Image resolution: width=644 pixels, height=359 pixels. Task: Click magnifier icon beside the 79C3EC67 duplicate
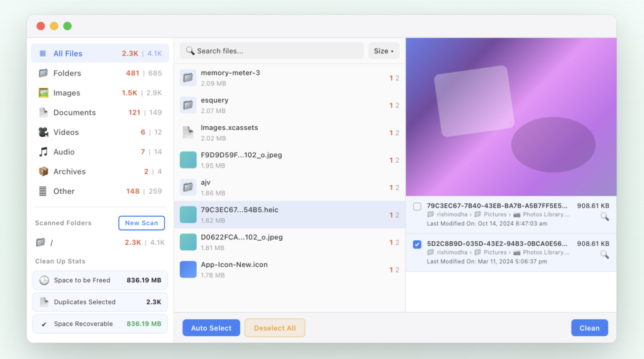point(604,216)
